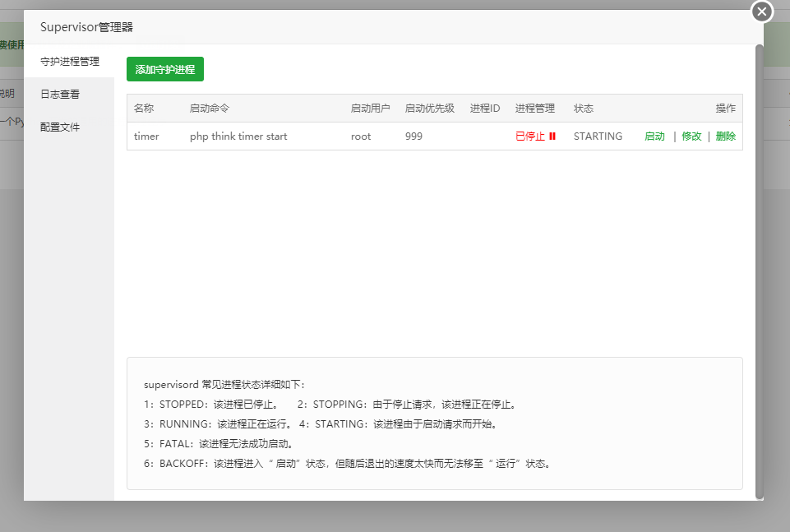Switch to the 日志查看 tab

point(61,94)
